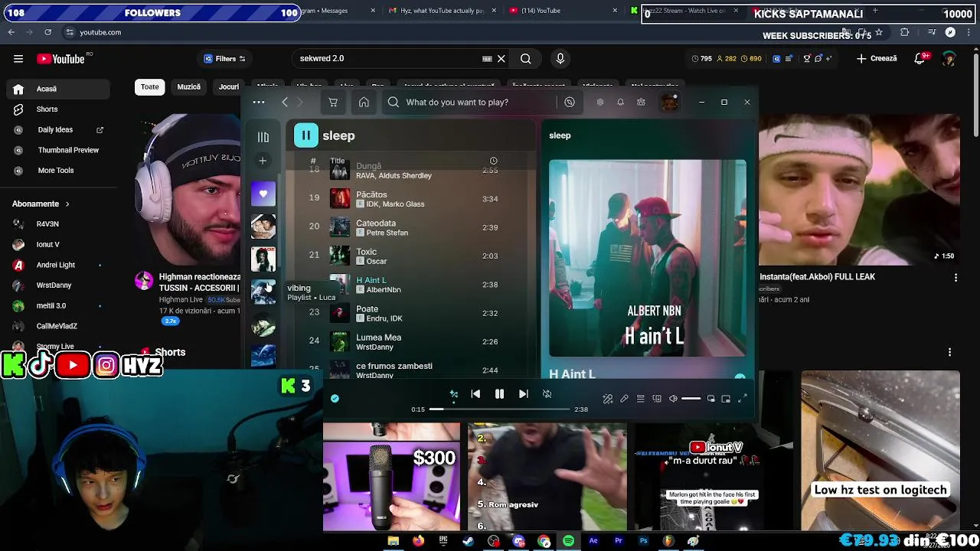Pause playback in bottom player bar
Screen dimensions: 980x551
(x=499, y=394)
